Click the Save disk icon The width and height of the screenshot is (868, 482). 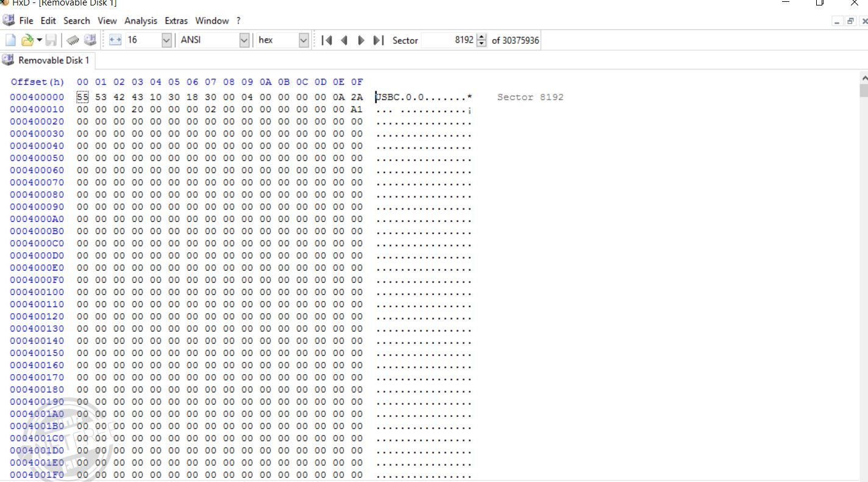click(51, 40)
